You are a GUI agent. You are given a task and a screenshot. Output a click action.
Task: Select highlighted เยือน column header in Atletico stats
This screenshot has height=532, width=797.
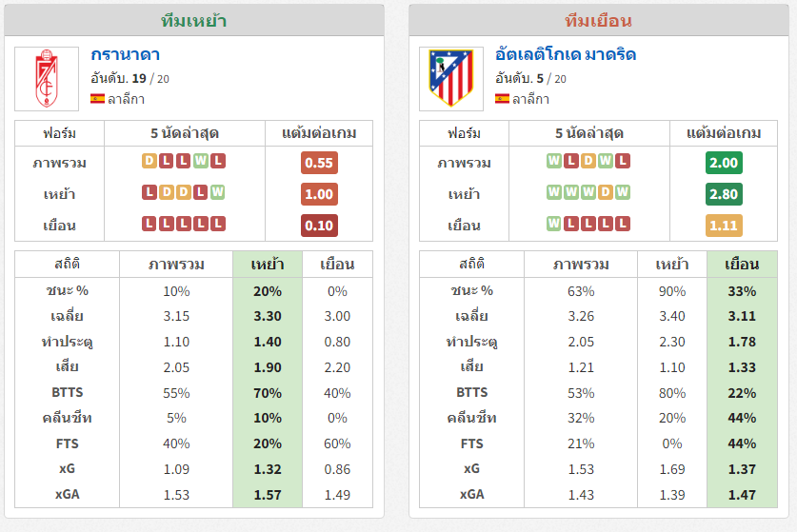742,265
